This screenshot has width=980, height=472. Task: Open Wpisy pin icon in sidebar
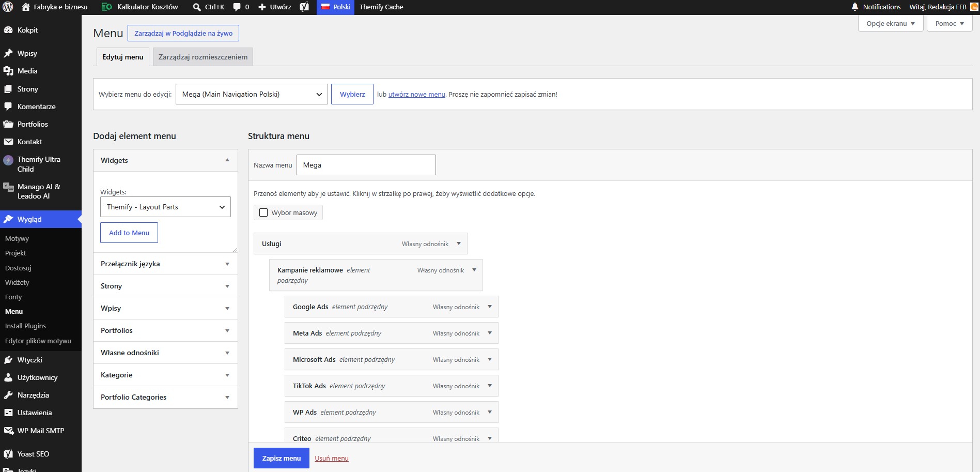pos(8,53)
